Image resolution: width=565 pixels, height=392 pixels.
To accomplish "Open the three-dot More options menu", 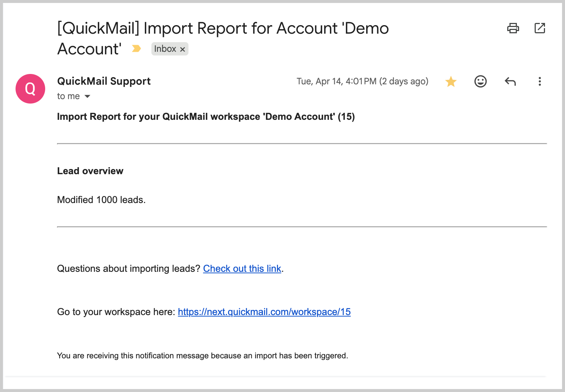I will [x=539, y=81].
